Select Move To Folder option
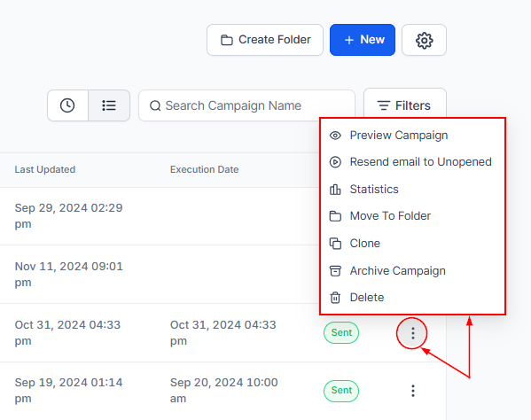This screenshot has height=420, width=531. [412, 216]
